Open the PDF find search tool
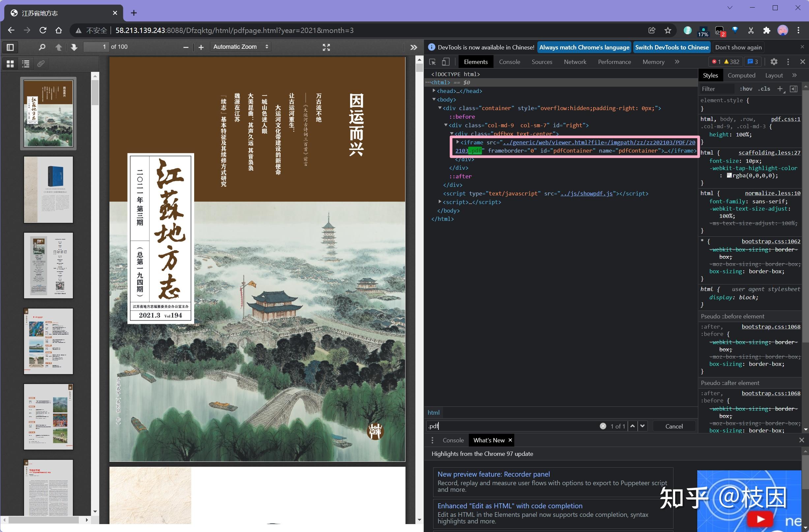Screen dimensions: 809x532 coord(42,47)
